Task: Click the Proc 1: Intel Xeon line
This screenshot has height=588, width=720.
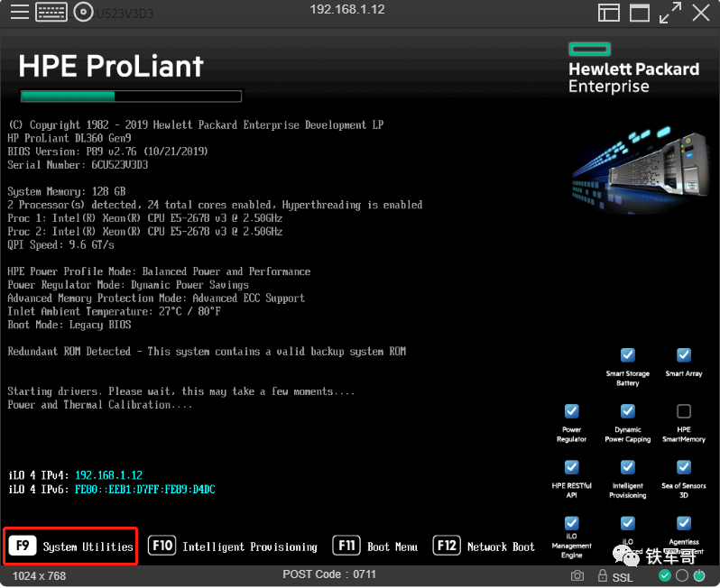Action: 145,218
